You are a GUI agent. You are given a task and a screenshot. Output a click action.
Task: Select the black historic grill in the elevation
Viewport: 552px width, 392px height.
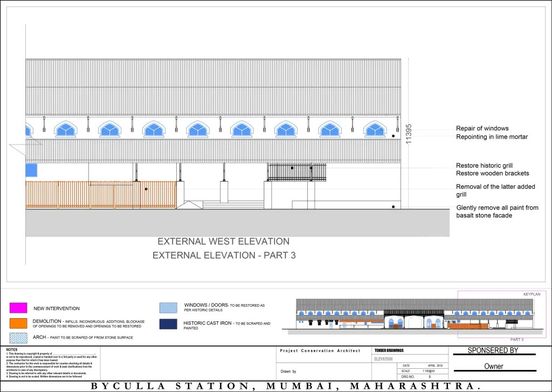coord(297,173)
